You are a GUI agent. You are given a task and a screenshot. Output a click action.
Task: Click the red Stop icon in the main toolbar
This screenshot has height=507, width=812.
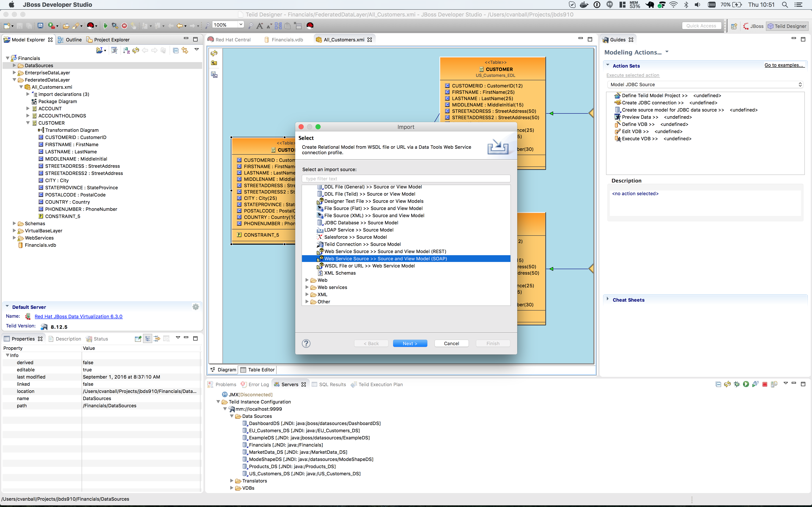click(124, 26)
